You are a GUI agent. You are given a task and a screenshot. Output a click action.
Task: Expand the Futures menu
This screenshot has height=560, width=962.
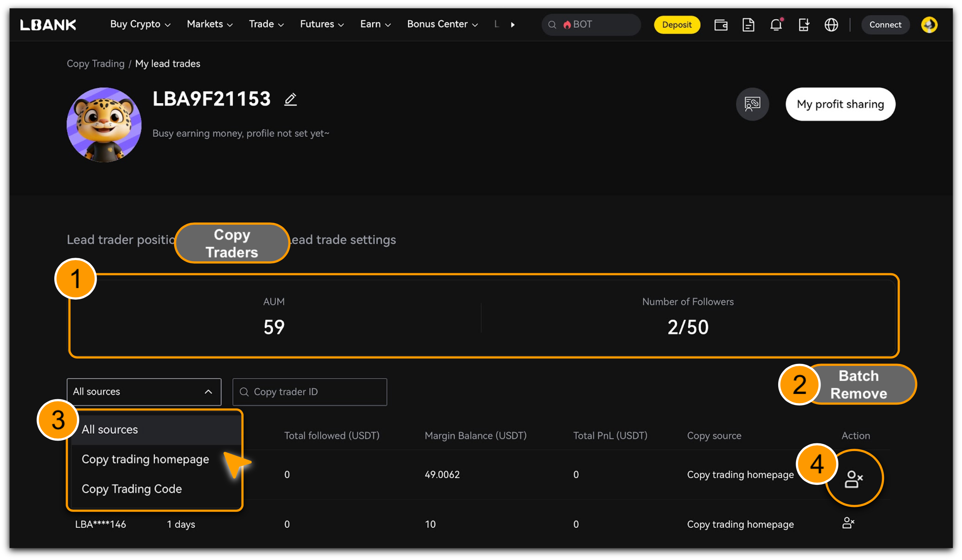(322, 24)
